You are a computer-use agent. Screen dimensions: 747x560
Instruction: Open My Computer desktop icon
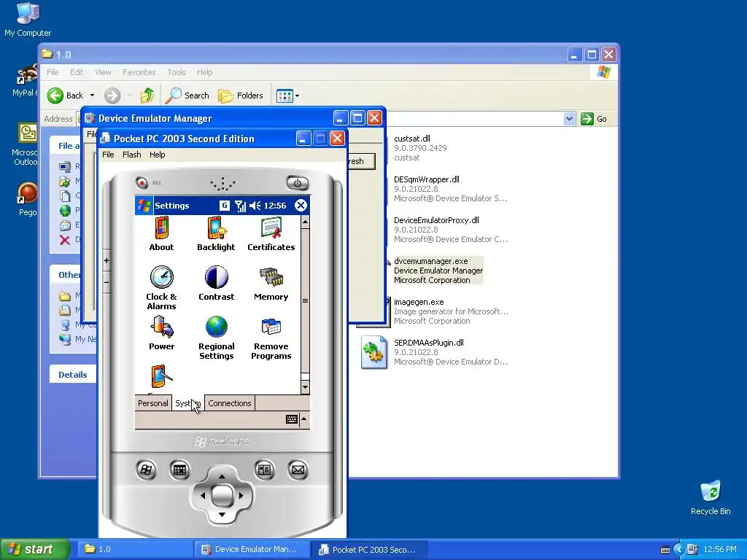tap(28, 20)
